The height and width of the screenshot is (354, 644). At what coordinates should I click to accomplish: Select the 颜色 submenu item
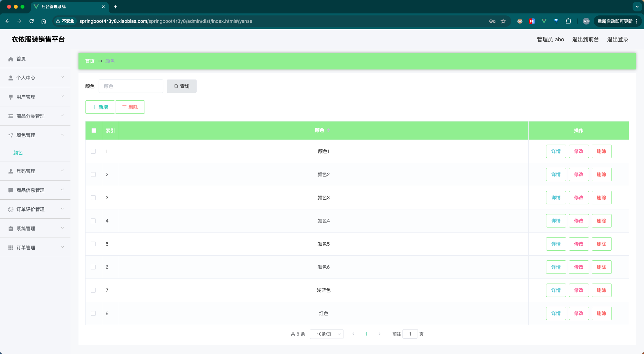(18, 153)
